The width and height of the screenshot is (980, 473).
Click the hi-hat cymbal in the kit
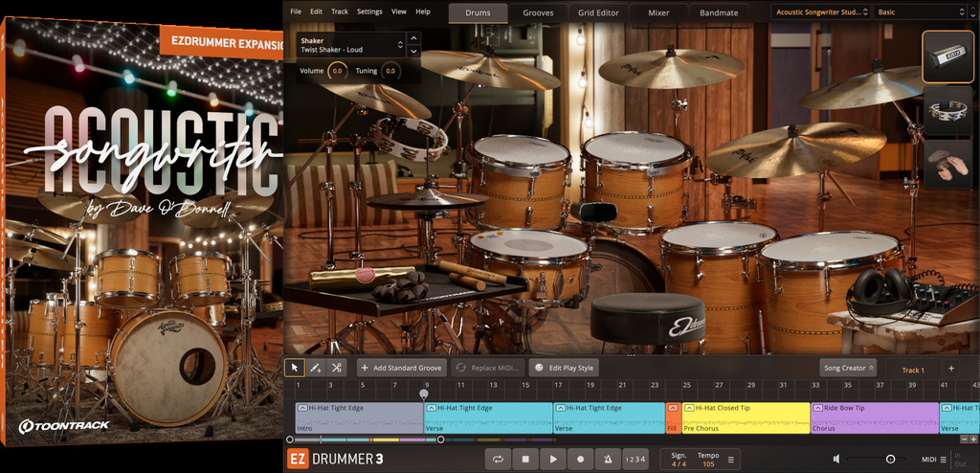point(427,199)
